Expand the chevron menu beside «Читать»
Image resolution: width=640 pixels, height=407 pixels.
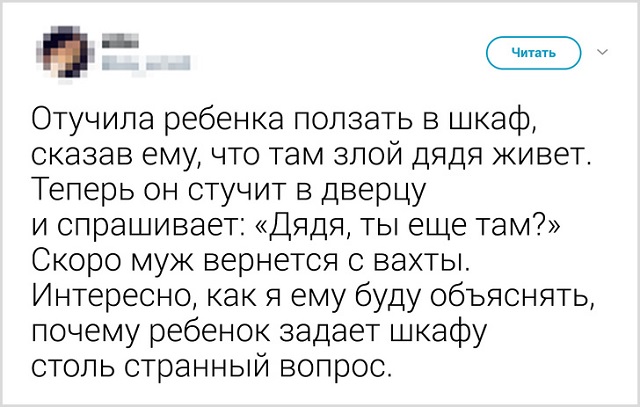point(602,52)
